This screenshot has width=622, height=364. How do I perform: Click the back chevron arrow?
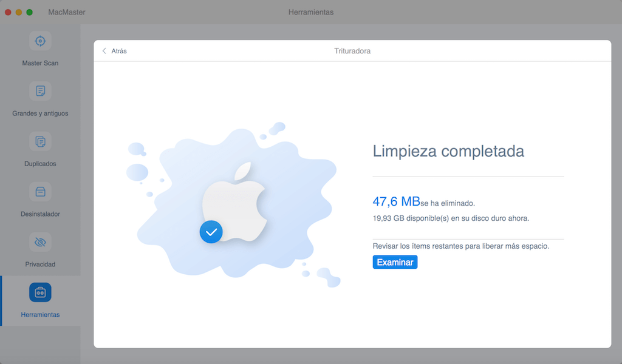pos(104,51)
